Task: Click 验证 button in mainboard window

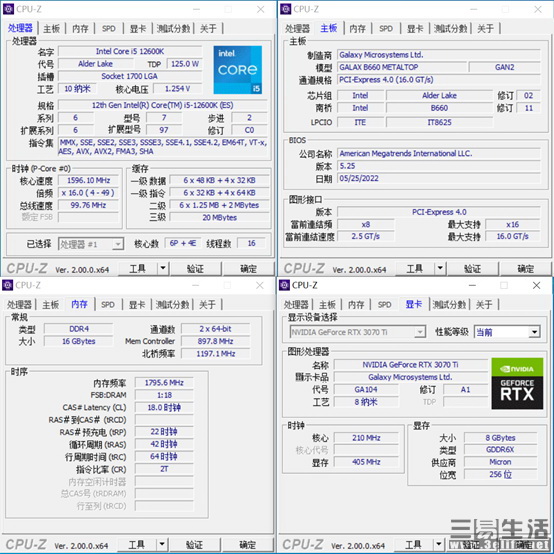Action: click(472, 269)
